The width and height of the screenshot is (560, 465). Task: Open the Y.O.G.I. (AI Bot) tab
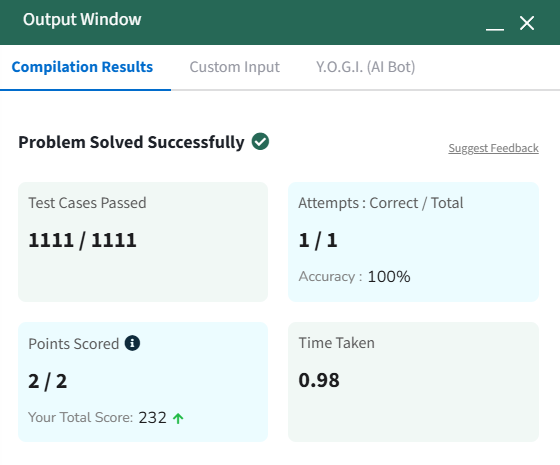(365, 67)
